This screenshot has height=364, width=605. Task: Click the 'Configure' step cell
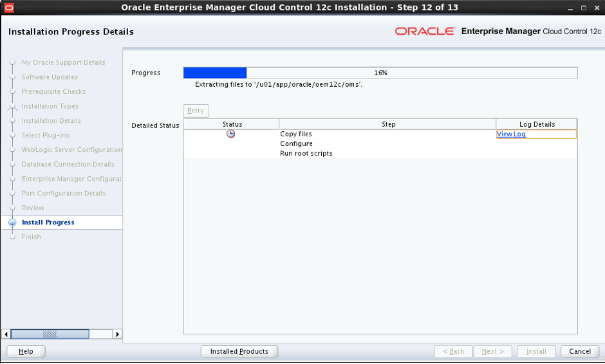click(x=387, y=143)
